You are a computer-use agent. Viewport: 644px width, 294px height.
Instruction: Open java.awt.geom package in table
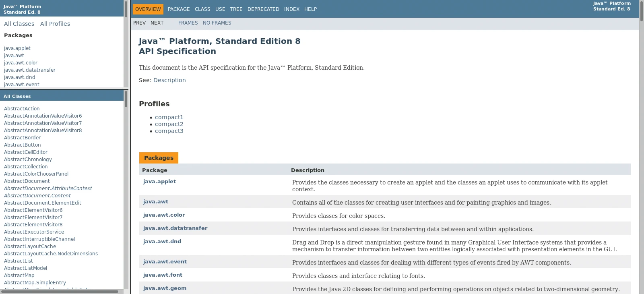point(165,288)
